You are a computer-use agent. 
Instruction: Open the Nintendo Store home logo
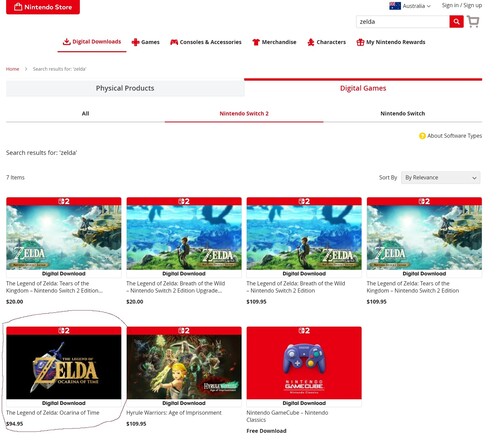pyautogui.click(x=43, y=7)
